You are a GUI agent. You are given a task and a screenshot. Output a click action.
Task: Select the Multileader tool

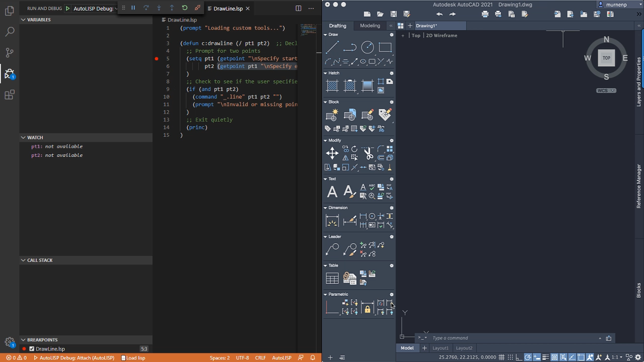point(332,249)
